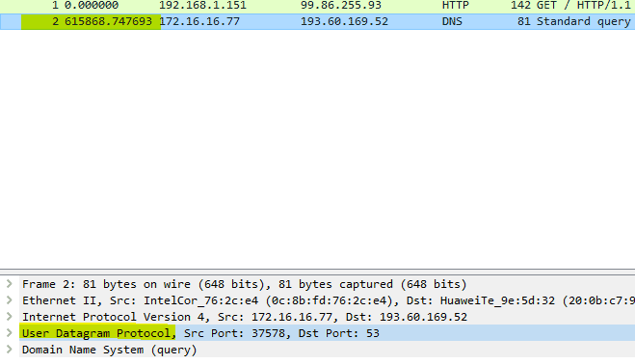This screenshot has height=364, width=635.
Task: Click time value 615868.747693
Action: (108, 21)
